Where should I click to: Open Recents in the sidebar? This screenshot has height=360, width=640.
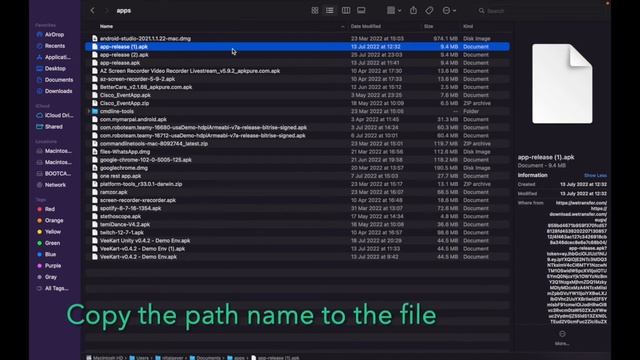[x=54, y=46]
